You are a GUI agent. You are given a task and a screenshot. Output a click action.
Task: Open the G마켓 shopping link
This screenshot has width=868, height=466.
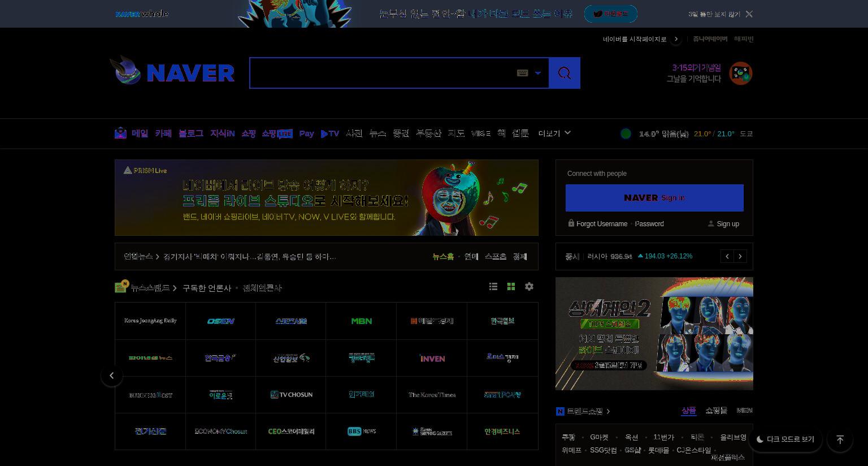click(x=599, y=437)
